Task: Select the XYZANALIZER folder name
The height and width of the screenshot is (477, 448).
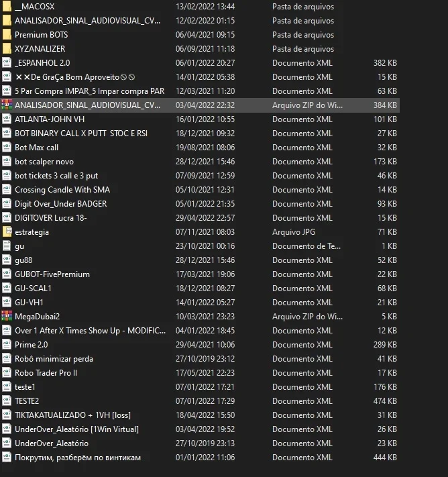Action: click(40, 49)
